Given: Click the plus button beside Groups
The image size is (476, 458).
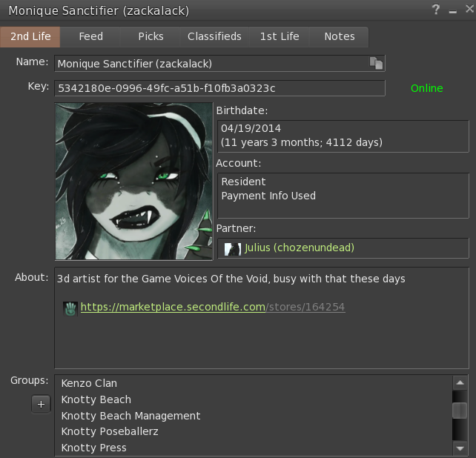Looking at the screenshot, I should click(41, 405).
